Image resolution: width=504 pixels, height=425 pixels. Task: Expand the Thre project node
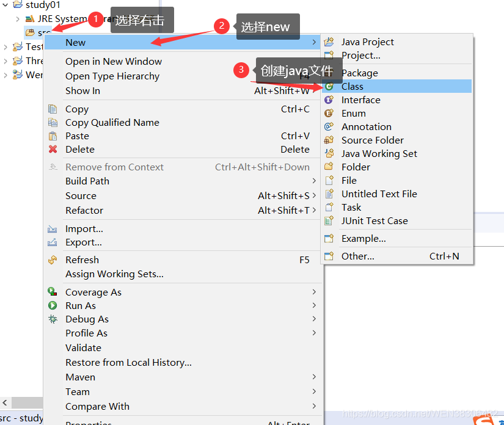click(x=5, y=61)
